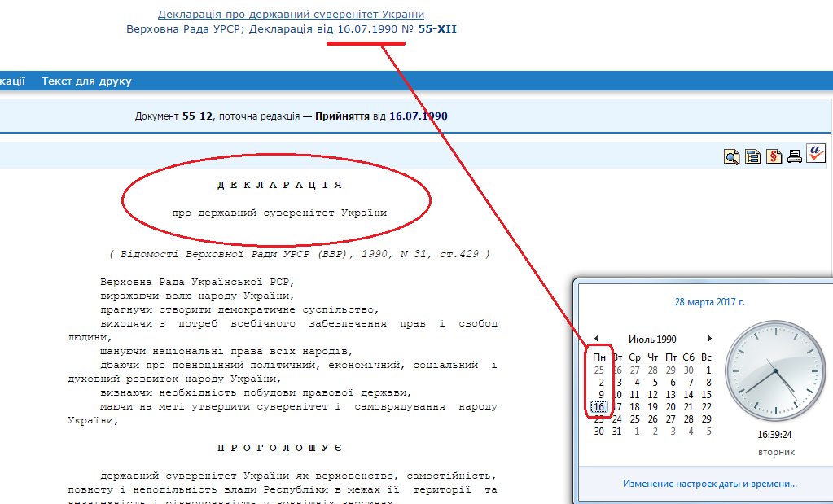Open link 'Декларація про державний суверенітет України'
Viewport: 833px width, 504px height.
[x=292, y=15]
